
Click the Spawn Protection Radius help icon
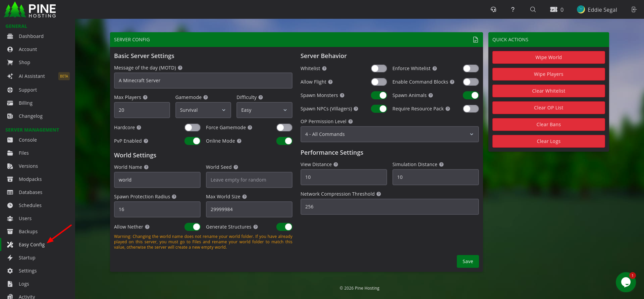(174, 197)
